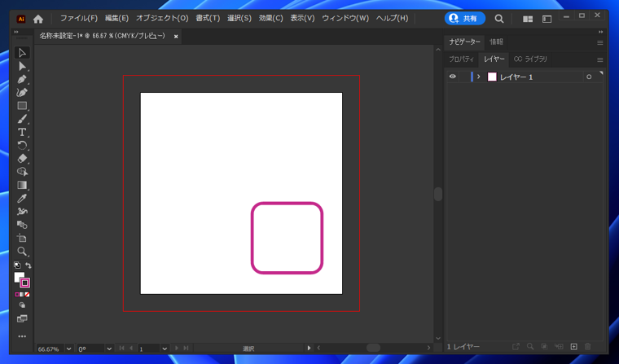The height and width of the screenshot is (364, 619).
Task: Change the screen mode
Action: [22, 318]
